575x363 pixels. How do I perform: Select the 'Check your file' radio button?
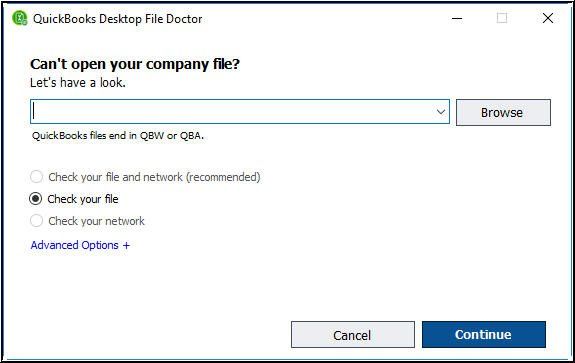click(36, 199)
